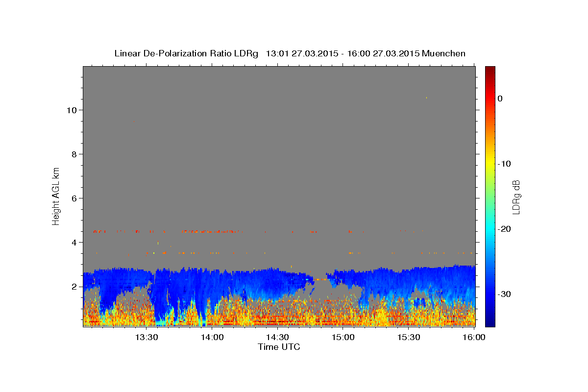The image size is (588, 392).
Task: Click the 13:30 time tick label
Action: 146,337
